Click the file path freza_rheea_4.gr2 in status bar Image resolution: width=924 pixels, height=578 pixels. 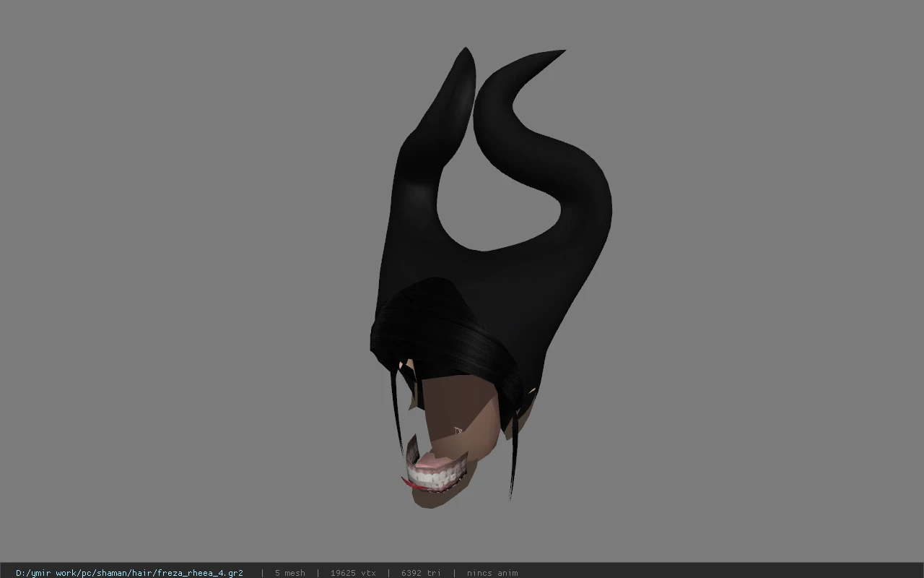pyautogui.click(x=129, y=573)
